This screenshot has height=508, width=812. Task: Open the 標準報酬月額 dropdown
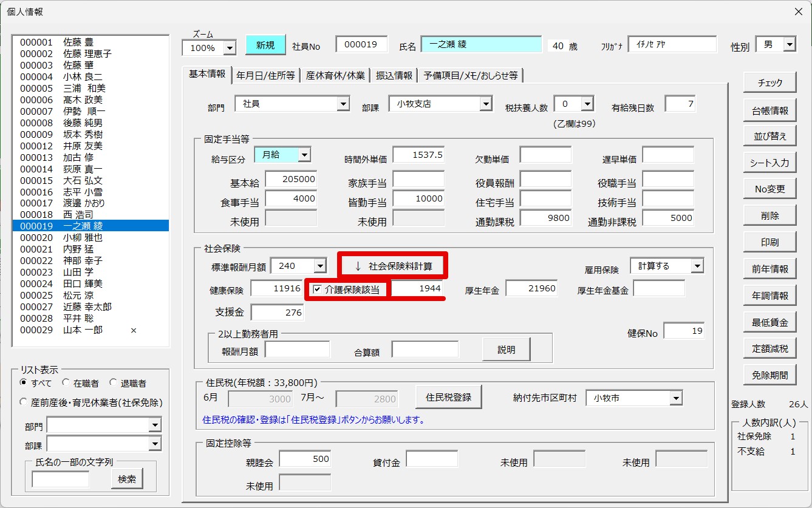click(320, 266)
